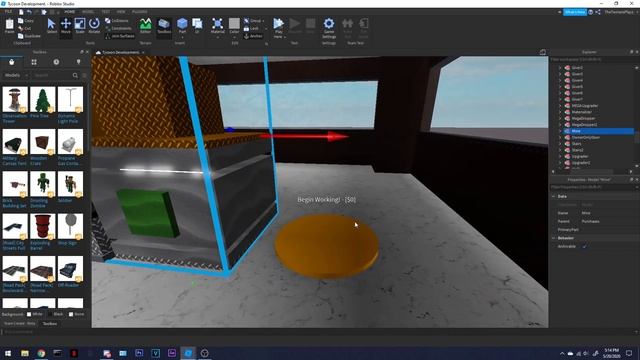
Task: Click the Toolbox filter options icon
Action: (x=84, y=76)
